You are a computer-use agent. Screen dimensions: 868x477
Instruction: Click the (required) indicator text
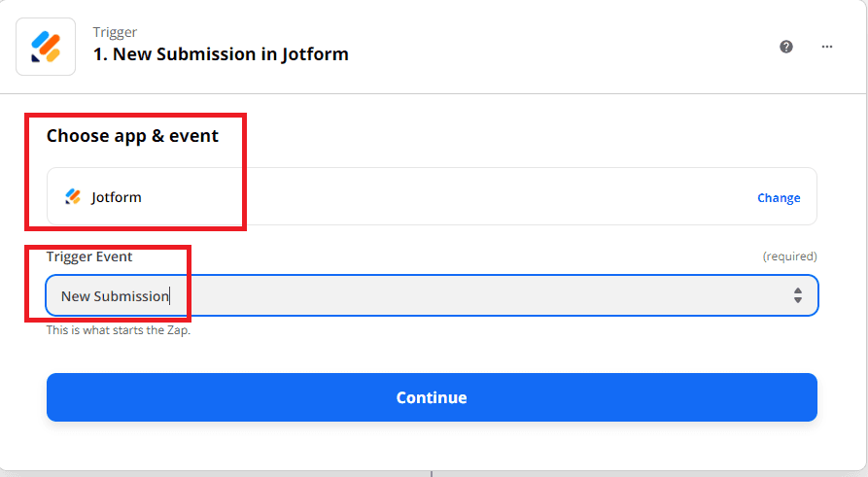tap(789, 256)
